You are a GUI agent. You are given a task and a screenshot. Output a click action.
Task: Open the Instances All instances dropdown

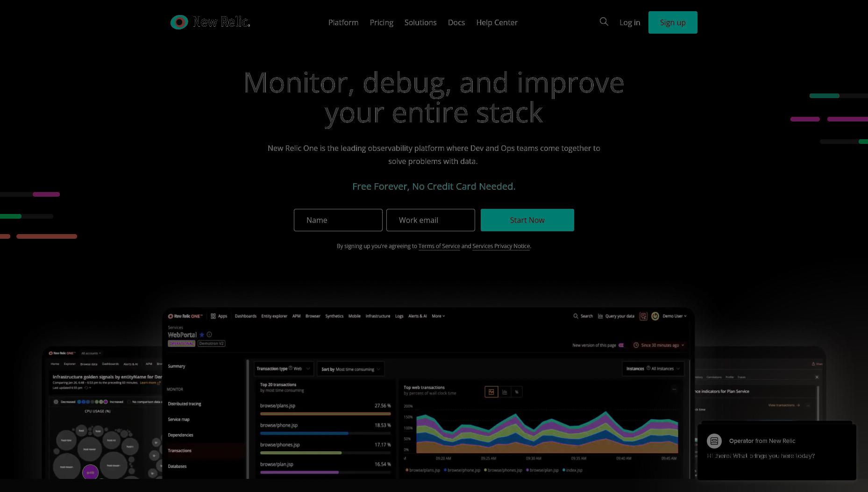pyautogui.click(x=653, y=369)
